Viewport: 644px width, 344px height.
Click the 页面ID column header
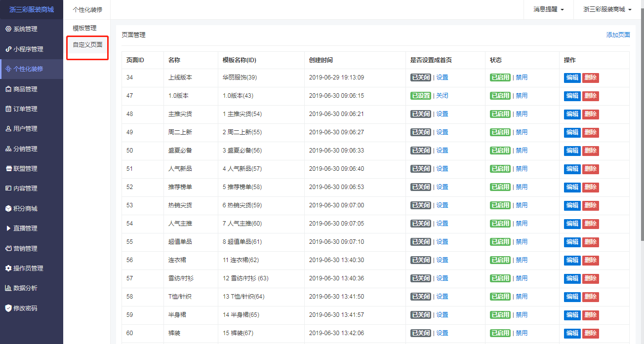135,60
